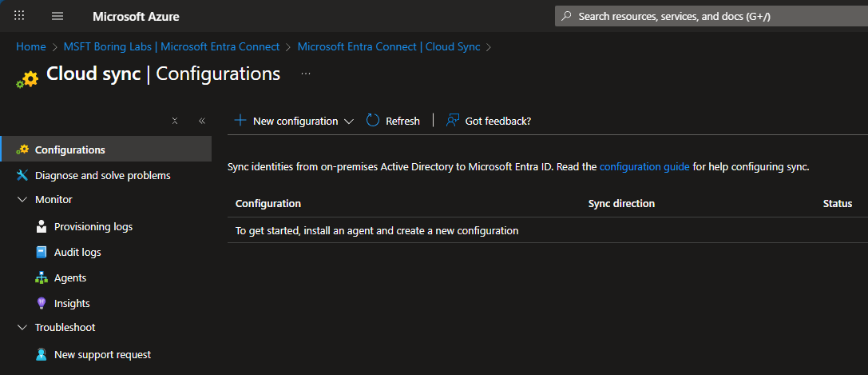Collapse the sidebar with double chevron
This screenshot has width=868, height=375.
tap(202, 121)
